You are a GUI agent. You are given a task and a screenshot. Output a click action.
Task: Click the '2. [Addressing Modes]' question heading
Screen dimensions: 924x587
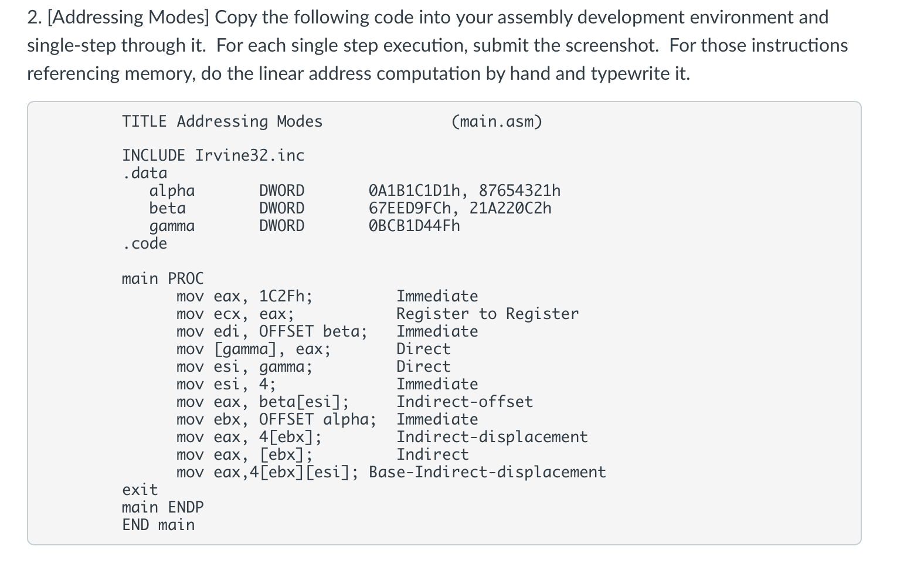(118, 18)
